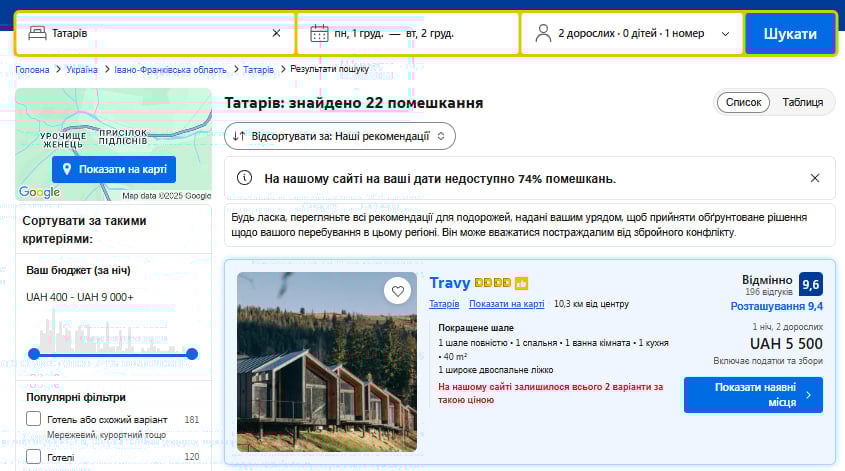Open the Україна breadcrumb link
This screenshot has height=471, width=845.
[82, 70]
